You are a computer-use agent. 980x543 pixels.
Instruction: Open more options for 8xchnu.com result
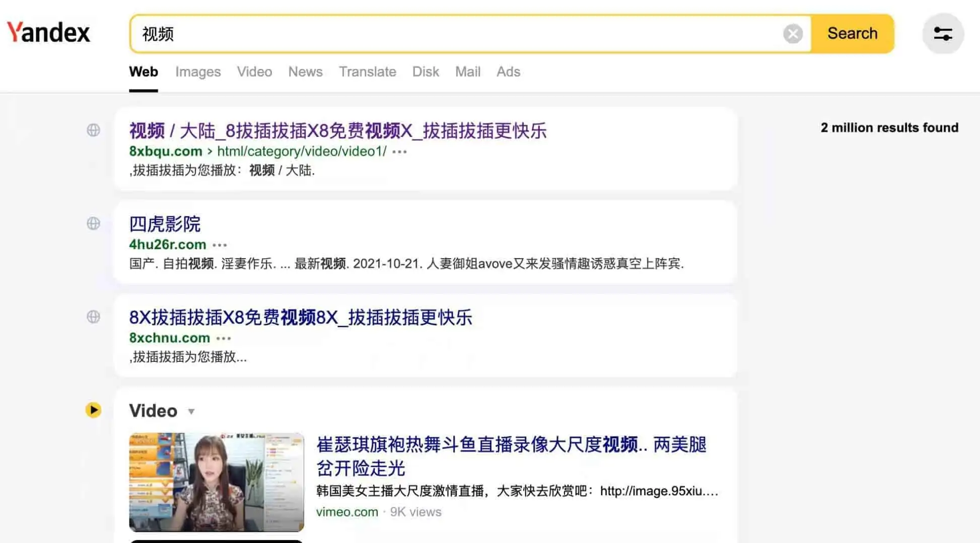pos(224,338)
